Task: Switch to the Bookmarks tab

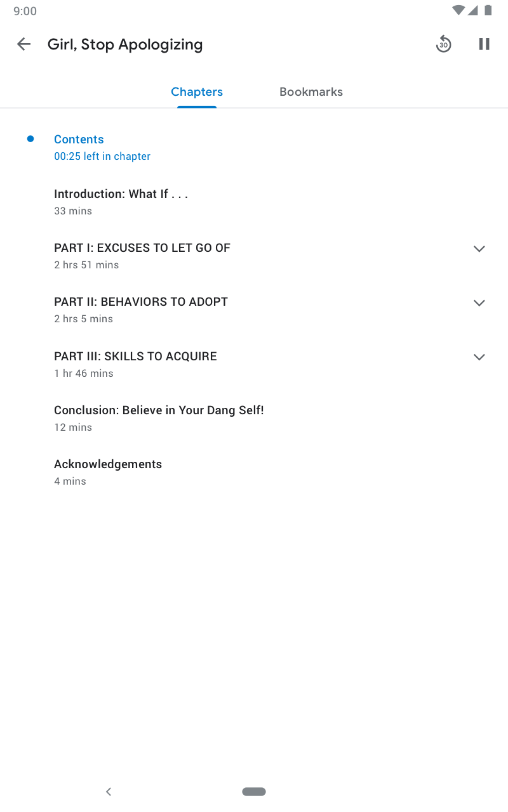Action: (311, 92)
